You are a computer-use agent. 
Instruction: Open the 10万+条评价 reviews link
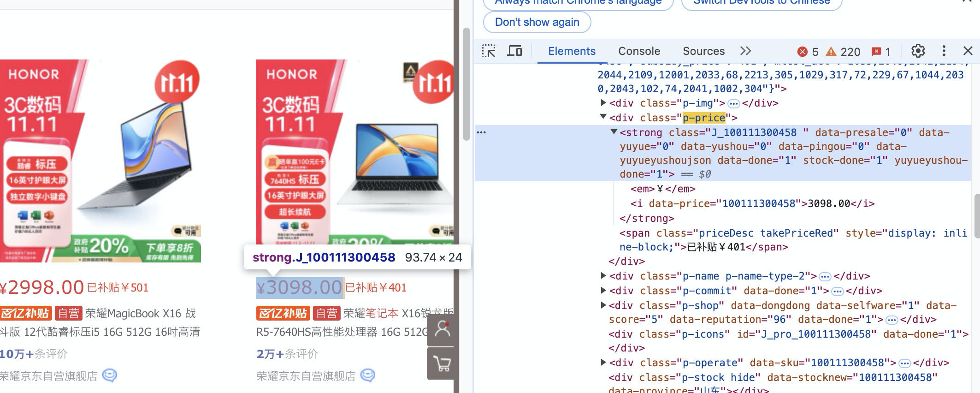(x=34, y=354)
